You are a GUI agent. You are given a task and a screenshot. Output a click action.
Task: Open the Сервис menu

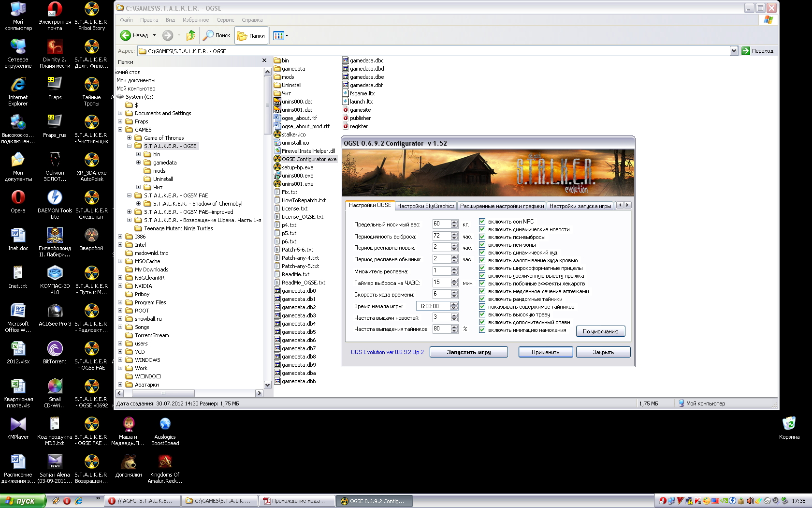[225, 20]
